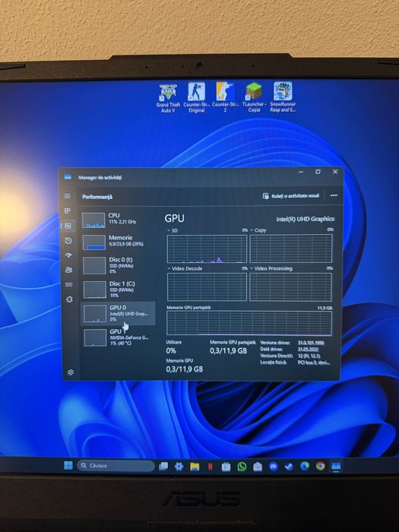Open Microsoft Store from the taskbar
Viewport: 399px width, 532px height.
click(226, 467)
